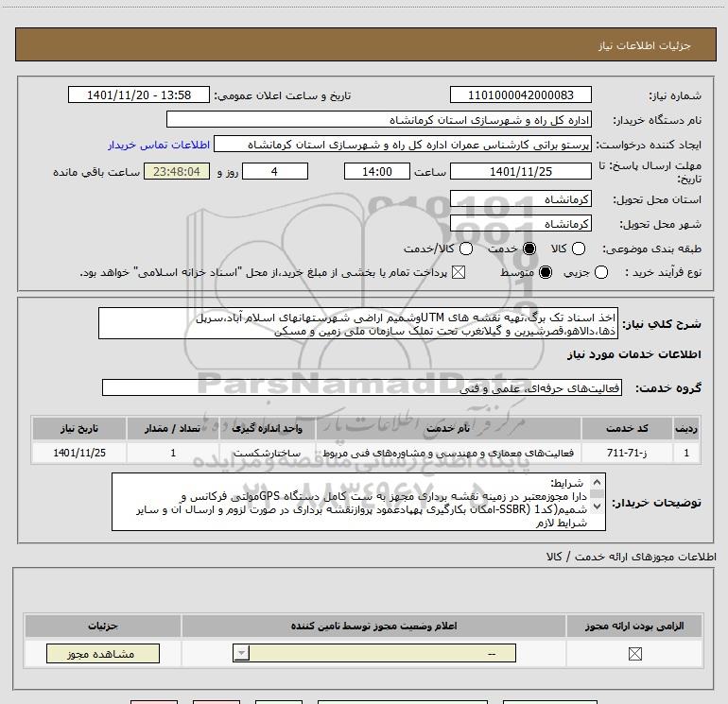Select the کالا radio button
Image resolution: width=728 pixels, height=704 pixels.
click(x=578, y=249)
